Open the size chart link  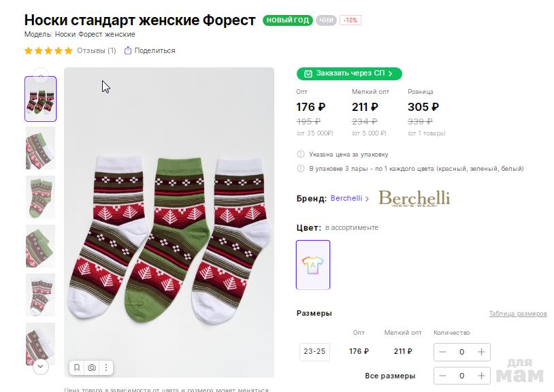coord(517,314)
